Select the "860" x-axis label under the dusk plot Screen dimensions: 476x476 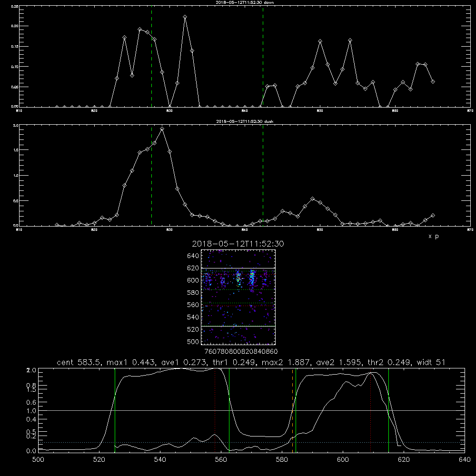coord(395,230)
